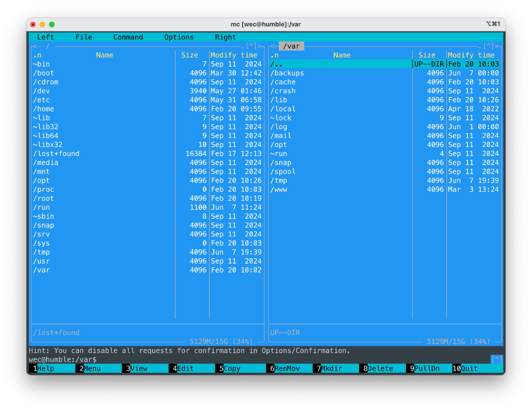Open the left panel directory history list
532x410 pixels.
coord(251,46)
